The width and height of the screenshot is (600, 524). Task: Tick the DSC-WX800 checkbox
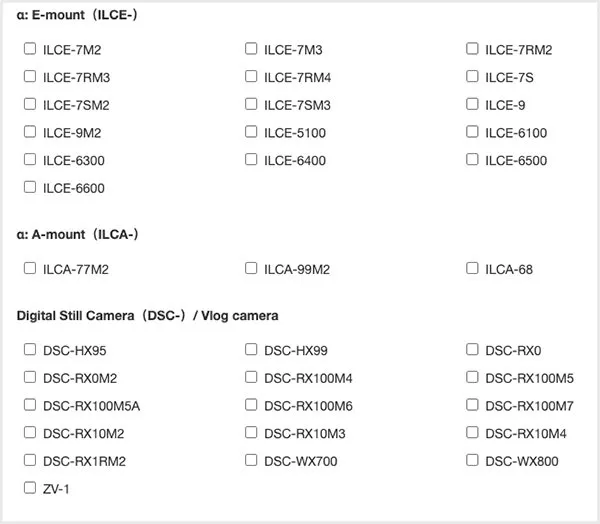click(472, 460)
